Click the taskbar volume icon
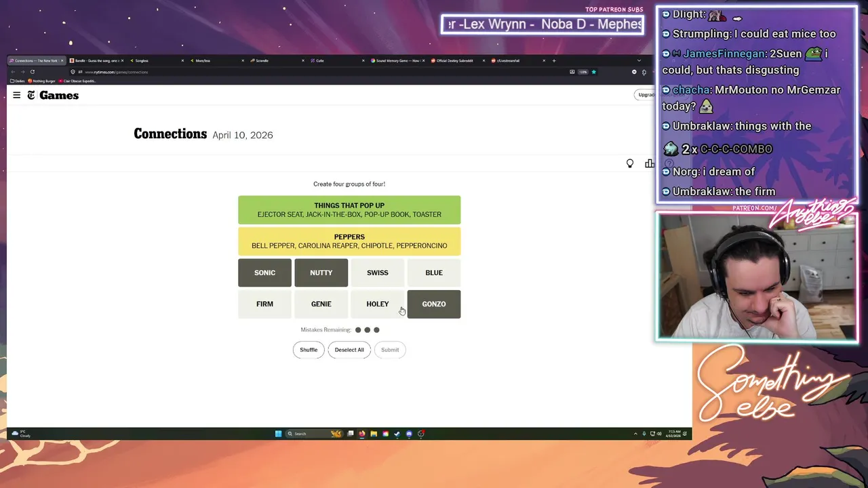Screen dimensions: 868x488 pyautogui.click(x=658, y=434)
